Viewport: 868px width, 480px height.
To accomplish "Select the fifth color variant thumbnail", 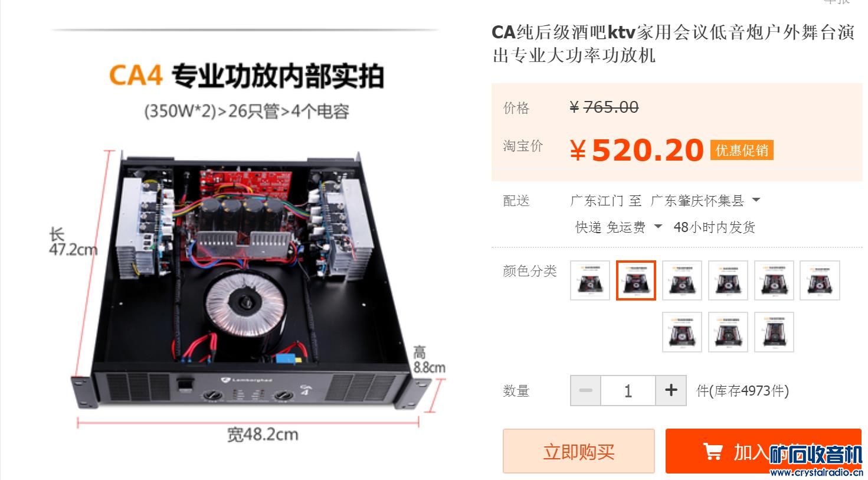I will coord(774,280).
